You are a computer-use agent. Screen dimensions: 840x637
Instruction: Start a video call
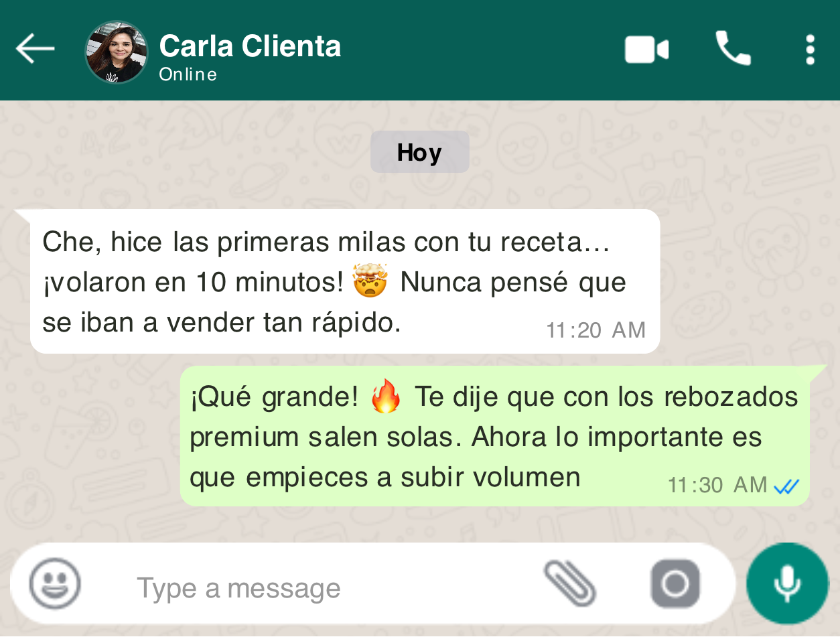(x=646, y=50)
